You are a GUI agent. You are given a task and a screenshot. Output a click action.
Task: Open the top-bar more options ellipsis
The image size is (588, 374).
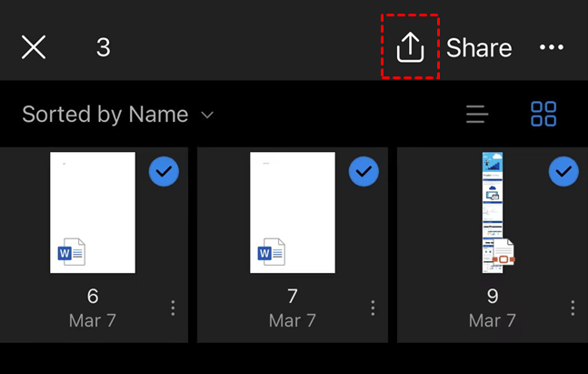(x=552, y=47)
